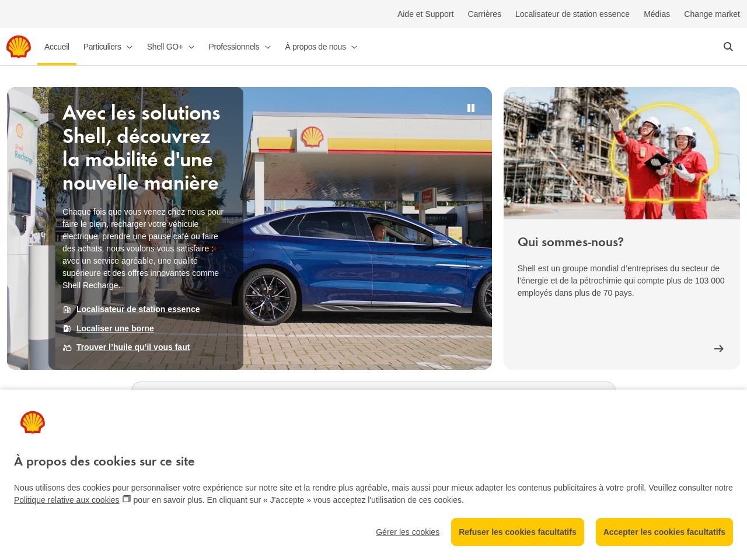This screenshot has width=747, height=560.
Task: Open the Particuliers menu
Action: click(108, 47)
